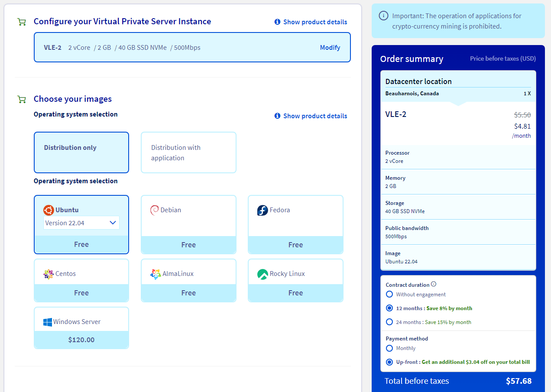This screenshot has height=392, width=551.
Task: Click the Centos logo icon
Action: coord(49,274)
